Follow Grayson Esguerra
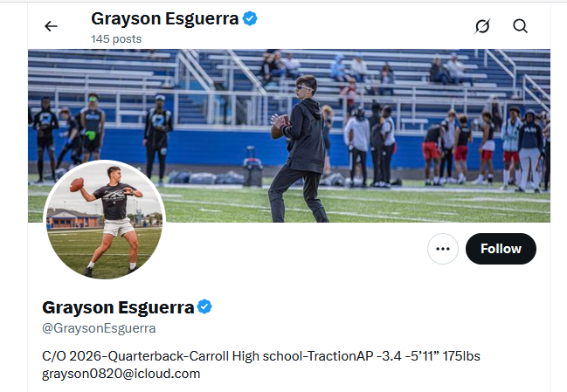Image resolution: width=567 pixels, height=392 pixels. tap(501, 249)
